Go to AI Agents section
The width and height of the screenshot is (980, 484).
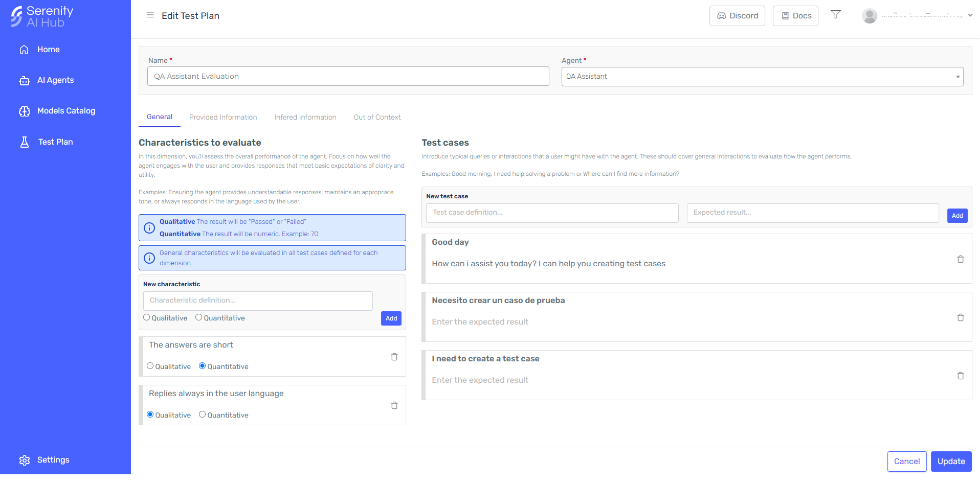(x=47, y=80)
